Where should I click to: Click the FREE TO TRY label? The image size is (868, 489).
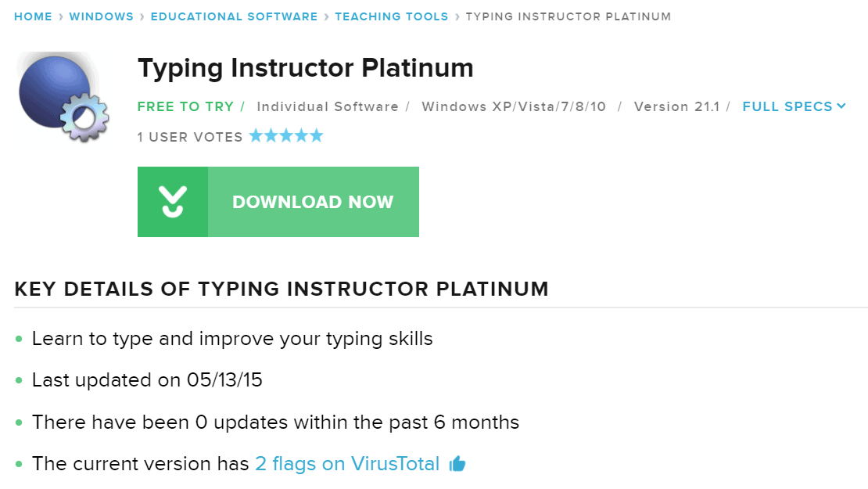pyautogui.click(x=185, y=106)
